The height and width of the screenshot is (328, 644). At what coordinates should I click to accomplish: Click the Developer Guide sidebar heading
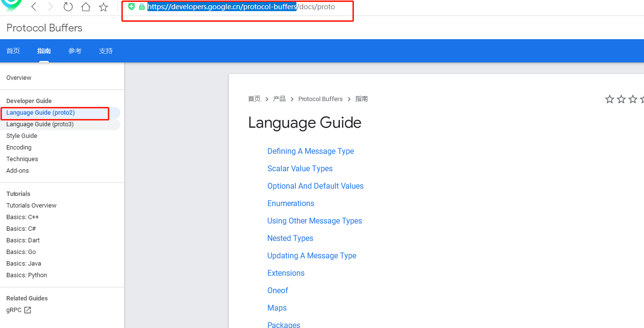click(29, 101)
